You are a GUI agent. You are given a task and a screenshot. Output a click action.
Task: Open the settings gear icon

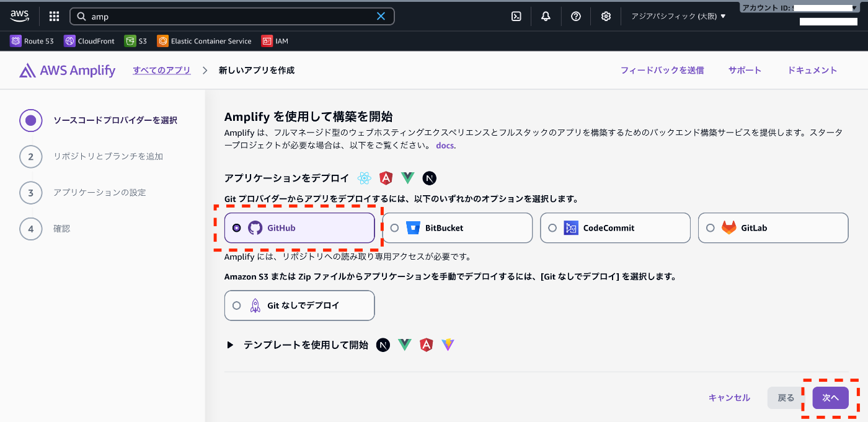[606, 17]
